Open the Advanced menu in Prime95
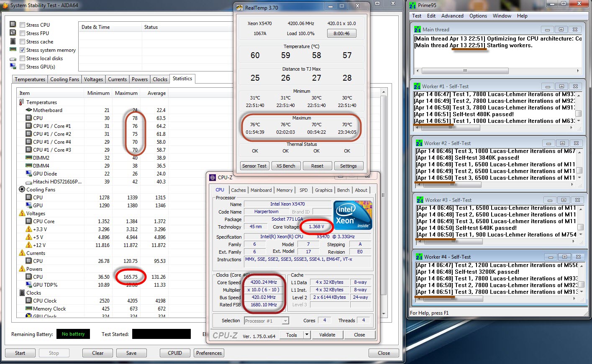Screen dimensions: 592x364 (452, 16)
